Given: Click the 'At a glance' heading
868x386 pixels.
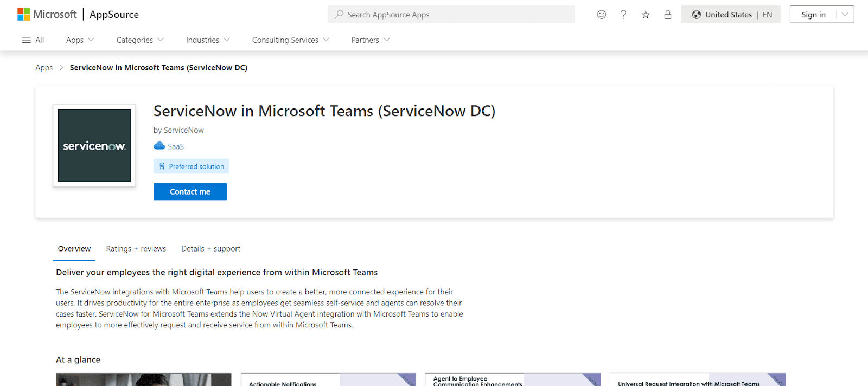Looking at the screenshot, I should [78, 359].
